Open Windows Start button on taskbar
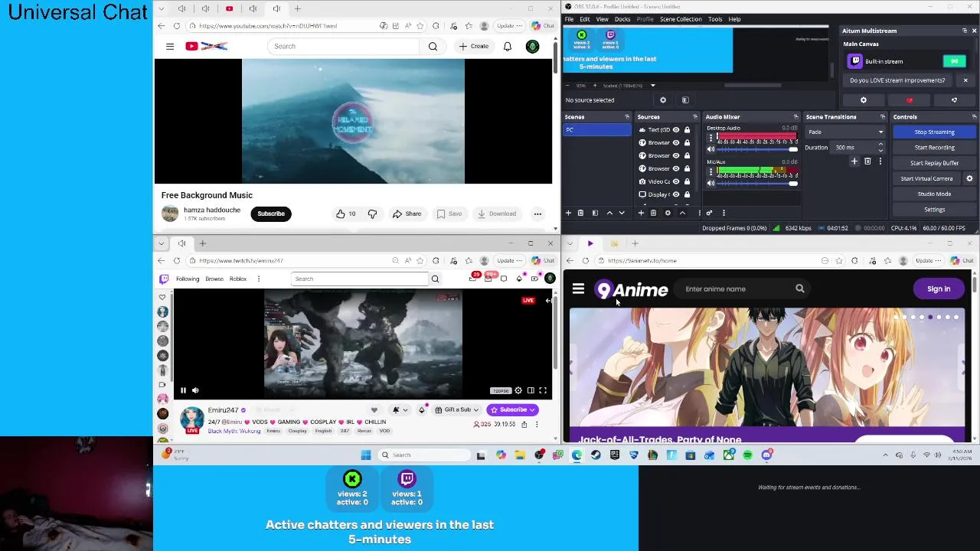The height and width of the screenshot is (551, 980). coord(366,455)
